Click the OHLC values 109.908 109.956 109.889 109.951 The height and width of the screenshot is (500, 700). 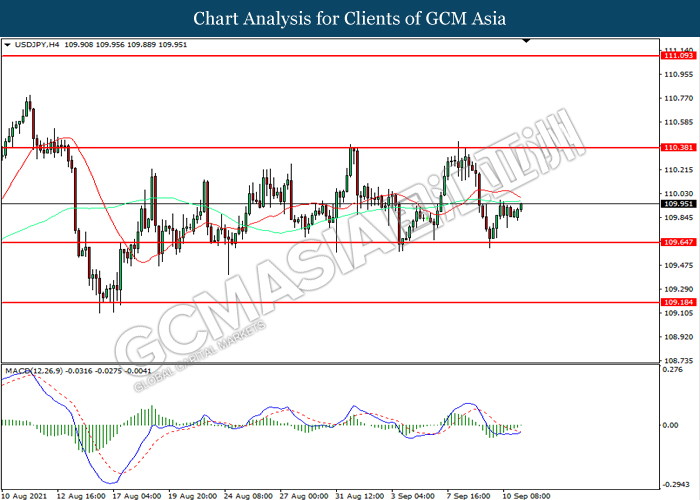[126, 45]
